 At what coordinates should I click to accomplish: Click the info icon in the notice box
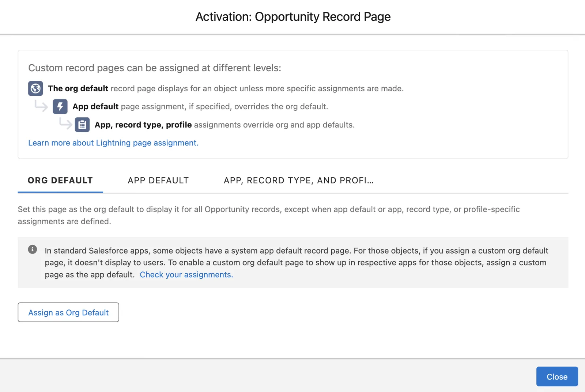pos(33,250)
